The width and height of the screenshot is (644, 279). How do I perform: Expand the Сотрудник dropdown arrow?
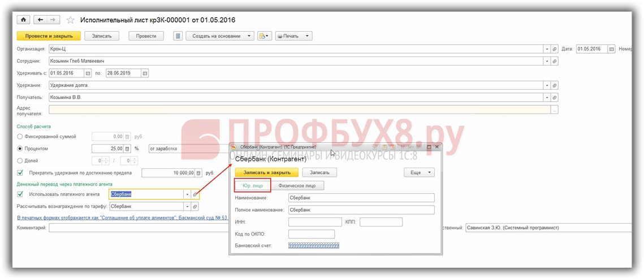coord(547,61)
